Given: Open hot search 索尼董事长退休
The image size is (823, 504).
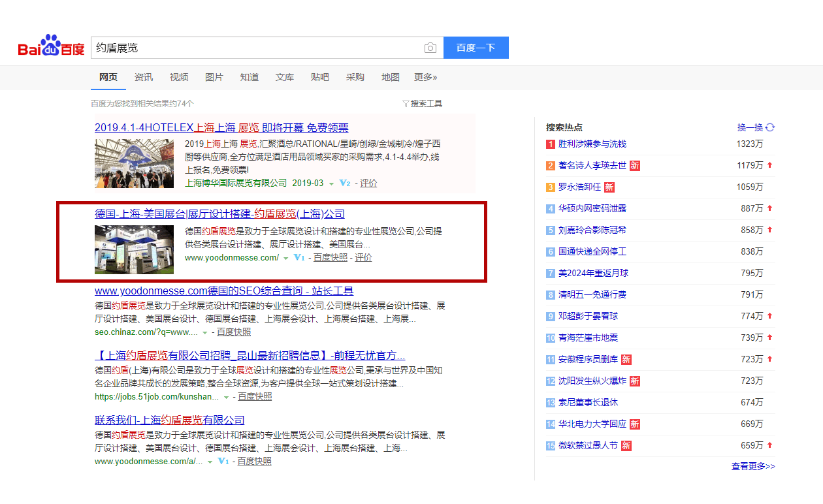Looking at the screenshot, I should pyautogui.click(x=588, y=403).
